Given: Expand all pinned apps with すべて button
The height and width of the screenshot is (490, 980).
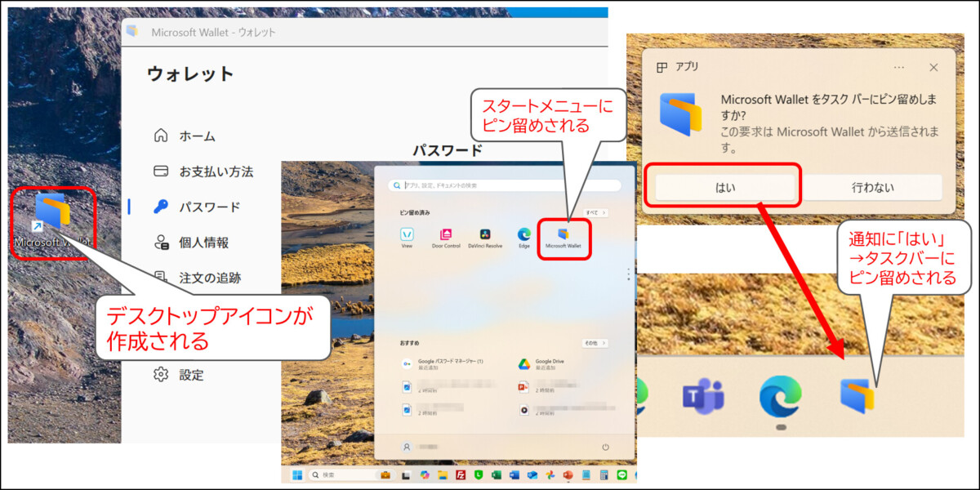Looking at the screenshot, I should [x=595, y=212].
